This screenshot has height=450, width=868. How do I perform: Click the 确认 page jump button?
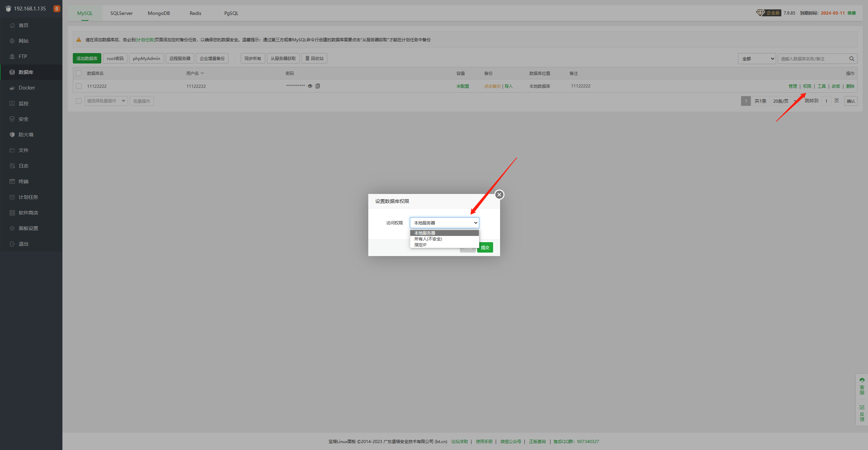tap(851, 101)
